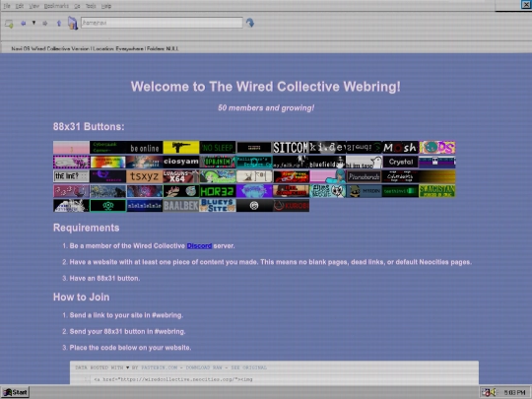Open the View menu

click(33, 6)
